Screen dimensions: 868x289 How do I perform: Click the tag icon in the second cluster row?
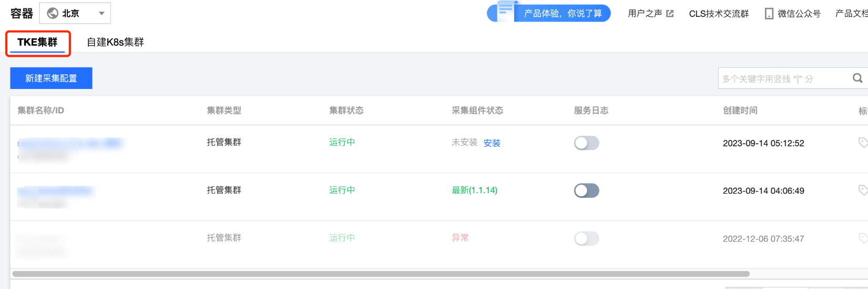(863, 190)
